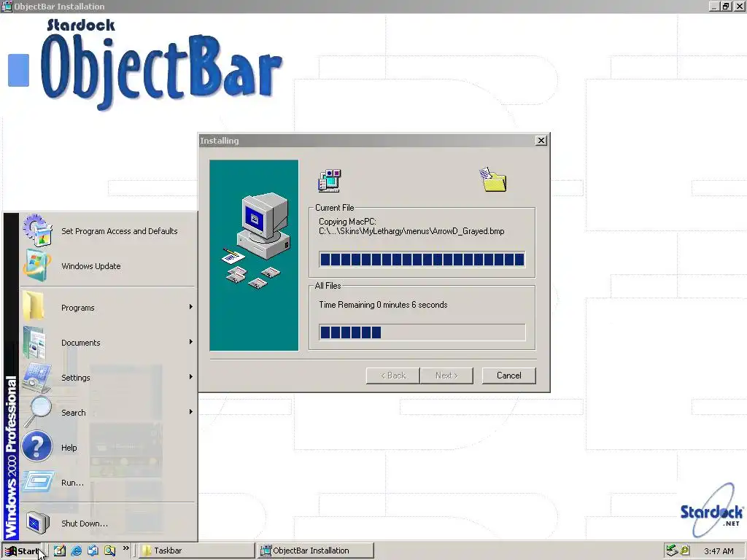Click ObjectBar Installation taskbar button
Screen dimensions: 747x560
coord(315,551)
